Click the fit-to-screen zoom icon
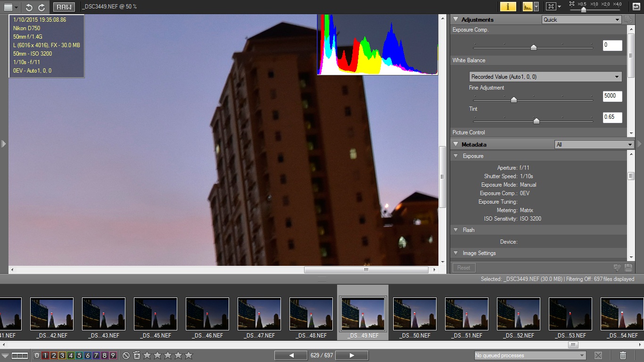 (550, 7)
